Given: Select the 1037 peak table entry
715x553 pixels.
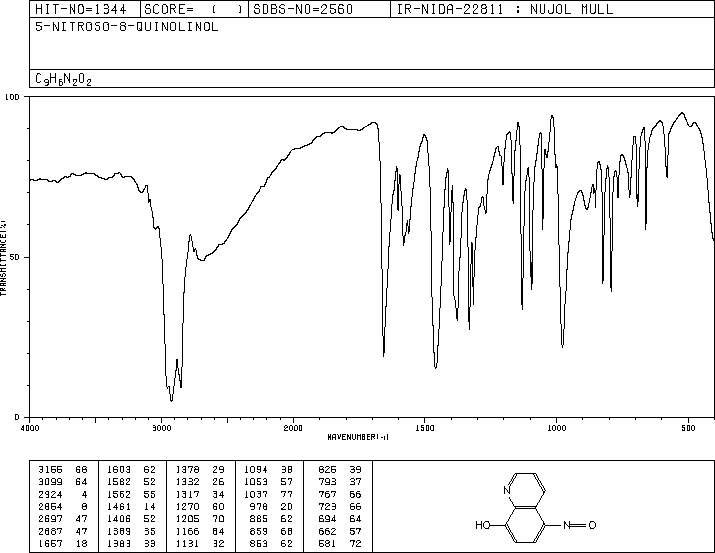Looking at the screenshot, I should pyautogui.click(x=269, y=494).
